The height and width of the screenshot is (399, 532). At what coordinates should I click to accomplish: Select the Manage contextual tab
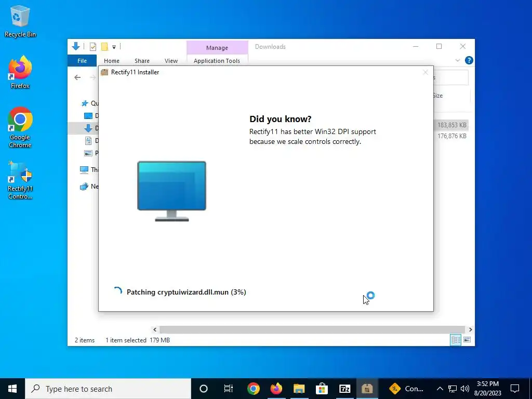217,48
